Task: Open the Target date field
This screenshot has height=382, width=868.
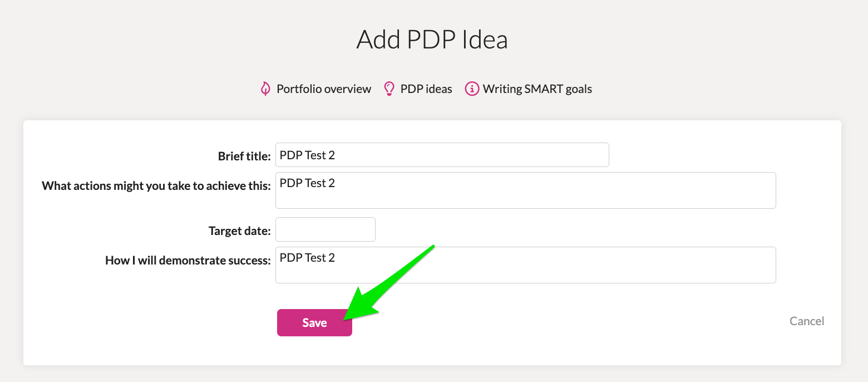Action: [x=325, y=229]
